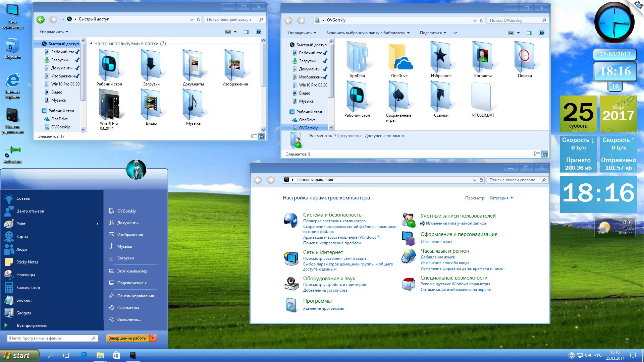Show more toolbar commands chevron in OVGorskiy
The height and width of the screenshot is (362, 644).
[455, 33]
